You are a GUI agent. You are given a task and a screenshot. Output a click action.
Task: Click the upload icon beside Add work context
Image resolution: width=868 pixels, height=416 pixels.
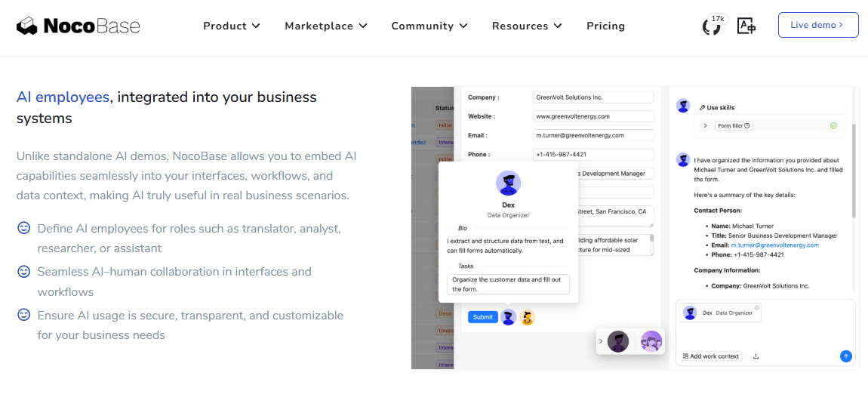coord(756,356)
